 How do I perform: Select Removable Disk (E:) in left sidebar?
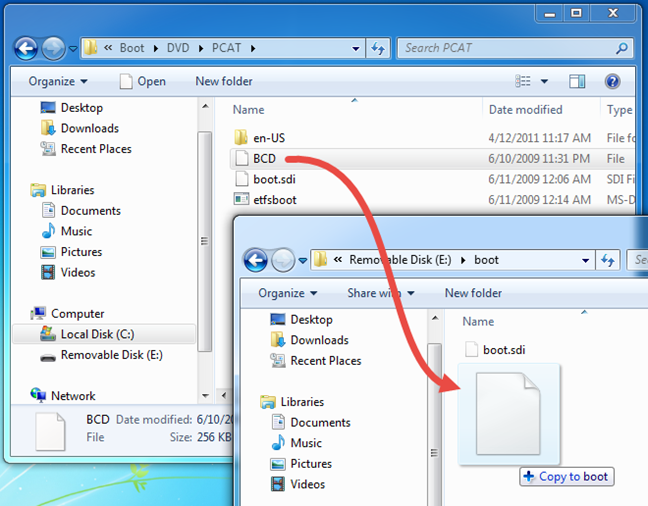click(x=111, y=355)
